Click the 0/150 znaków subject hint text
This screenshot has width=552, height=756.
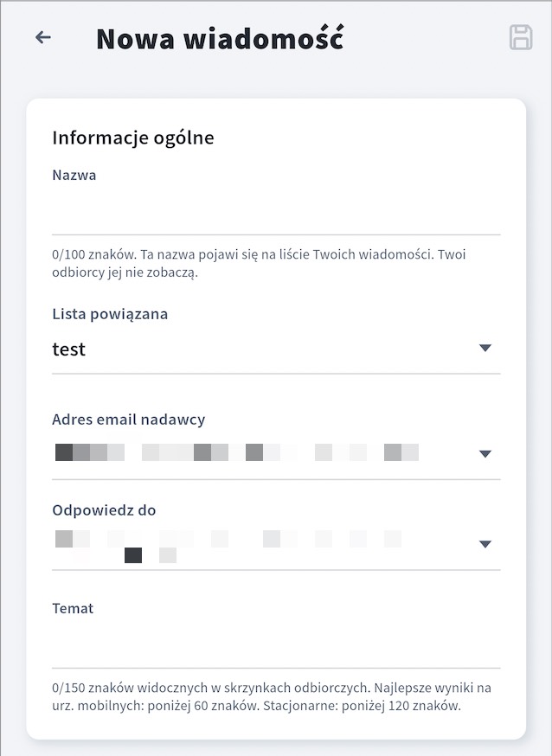point(272,697)
